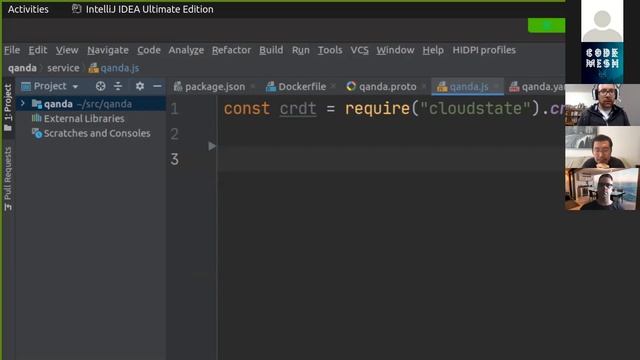Screen dimensions: 640x360
Task: Switch to the qanda.yaml tab
Action: pyautogui.click(x=537, y=87)
